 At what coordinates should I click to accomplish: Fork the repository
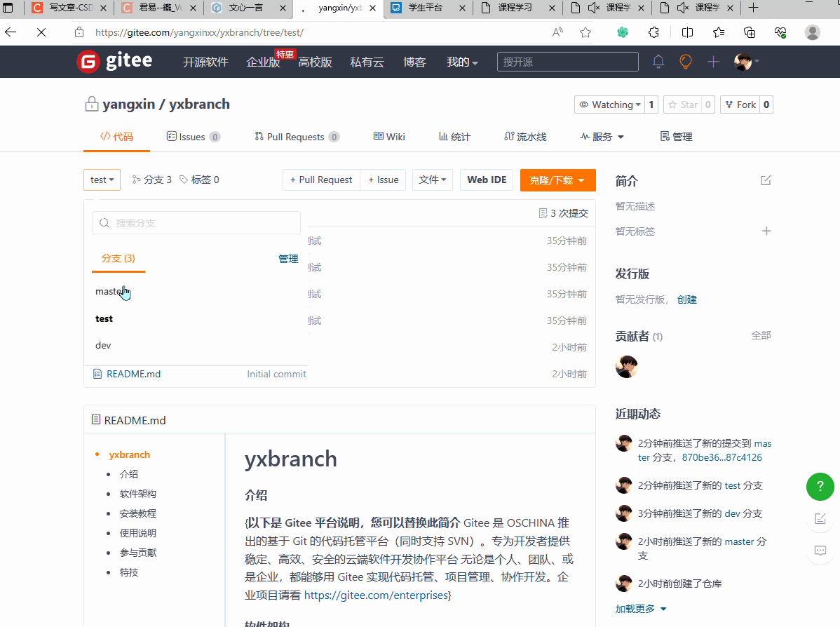click(741, 104)
